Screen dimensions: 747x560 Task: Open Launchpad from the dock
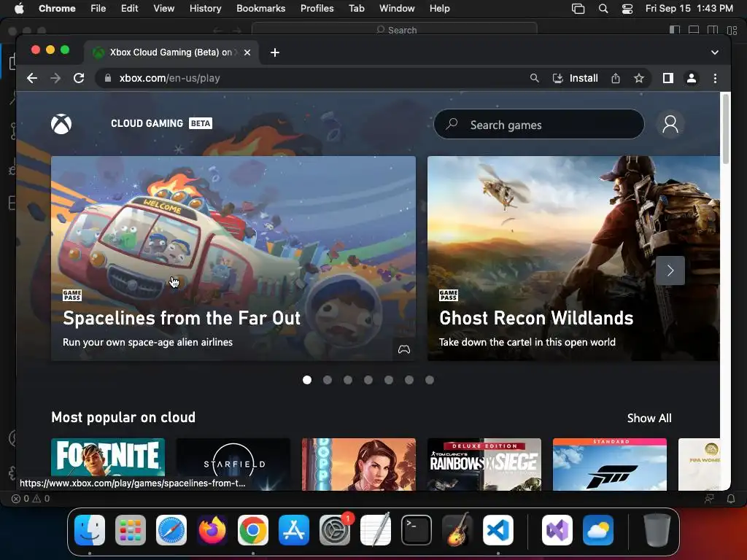131,530
